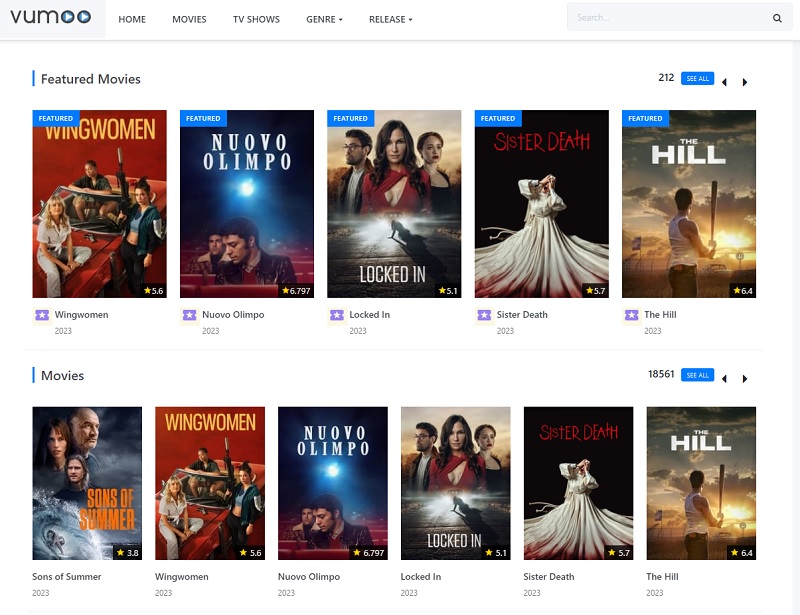Open the MOVIES nav item
Viewport: 800px width, 615px height.
[189, 19]
